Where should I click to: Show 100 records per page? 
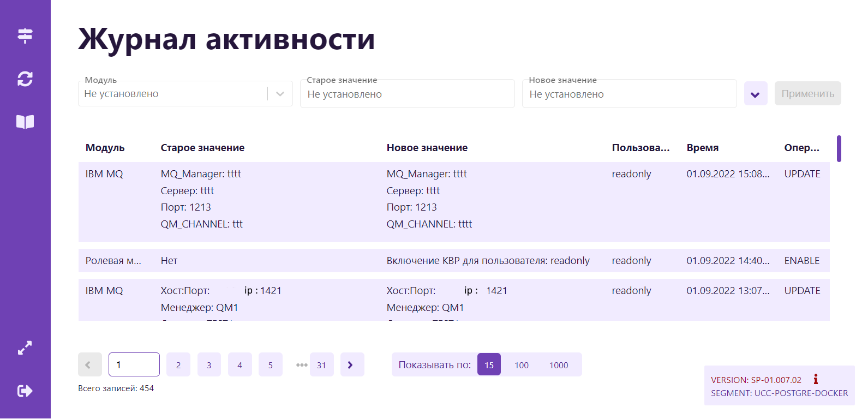(x=521, y=365)
